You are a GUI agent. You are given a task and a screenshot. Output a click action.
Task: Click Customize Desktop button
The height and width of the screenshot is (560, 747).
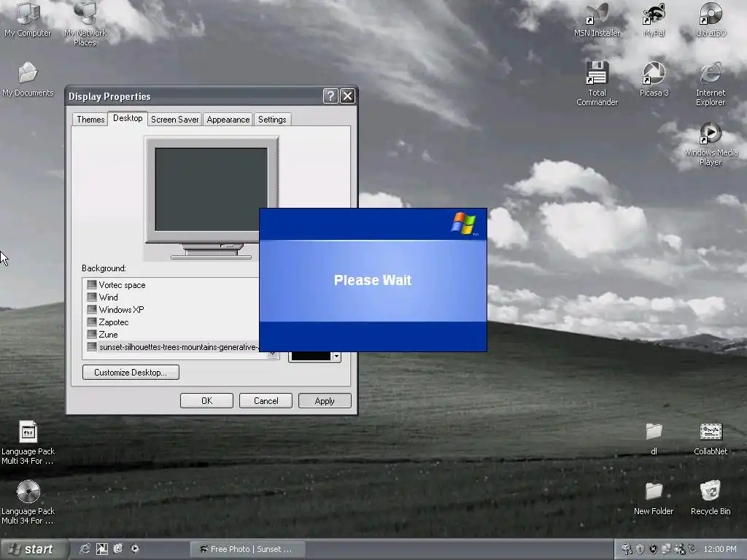[x=131, y=372]
